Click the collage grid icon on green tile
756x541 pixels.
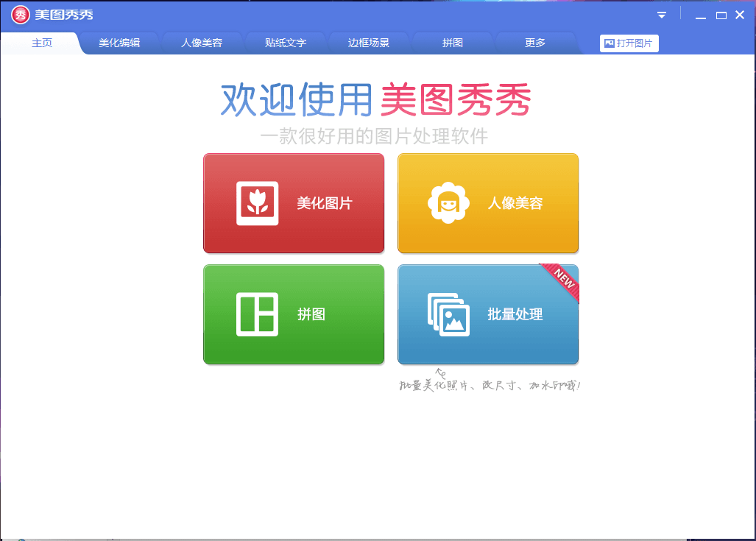(258, 314)
